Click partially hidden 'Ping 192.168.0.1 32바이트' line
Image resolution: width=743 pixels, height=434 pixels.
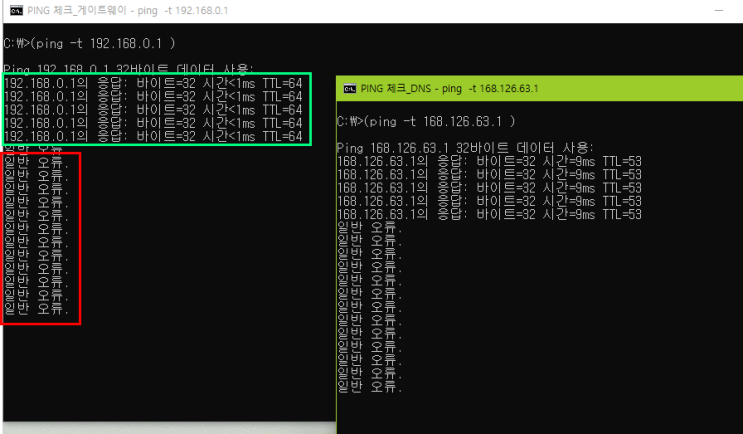pyautogui.click(x=128, y=69)
